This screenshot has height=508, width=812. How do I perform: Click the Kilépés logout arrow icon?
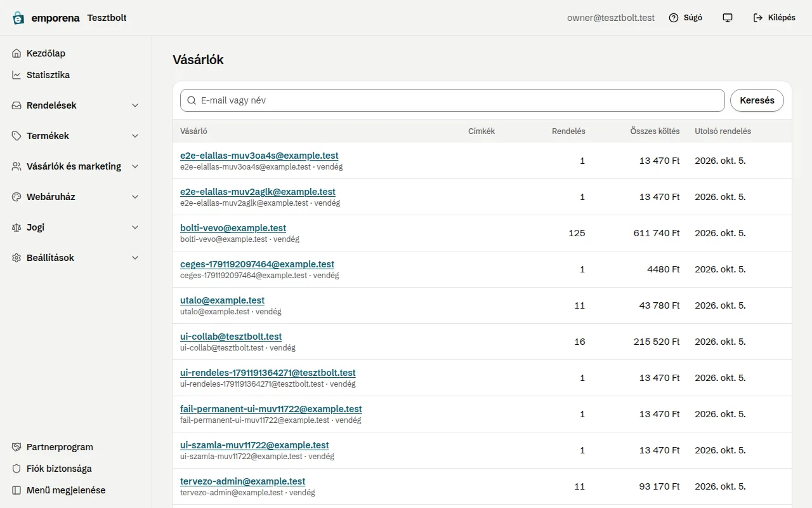758,18
